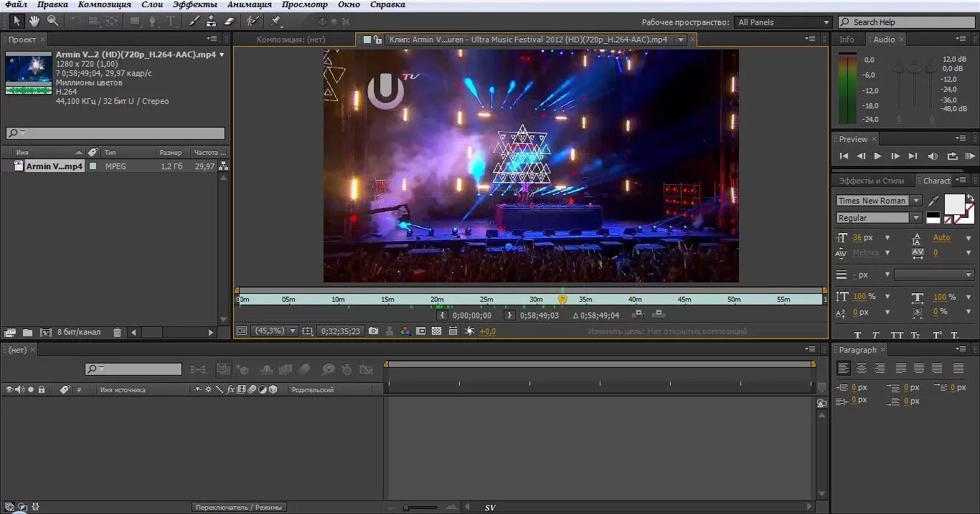Select the Puppet Pin tool
Screen dimensions: 980x514
pyautogui.click(x=275, y=22)
